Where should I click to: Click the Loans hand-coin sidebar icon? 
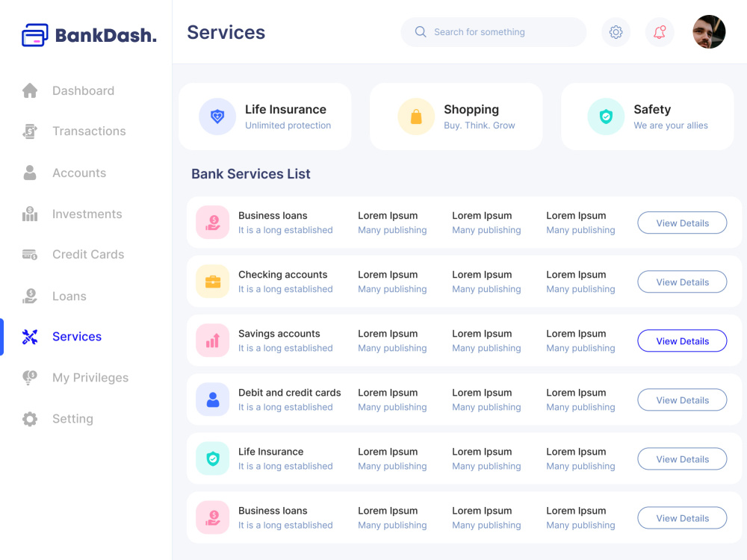tap(30, 296)
